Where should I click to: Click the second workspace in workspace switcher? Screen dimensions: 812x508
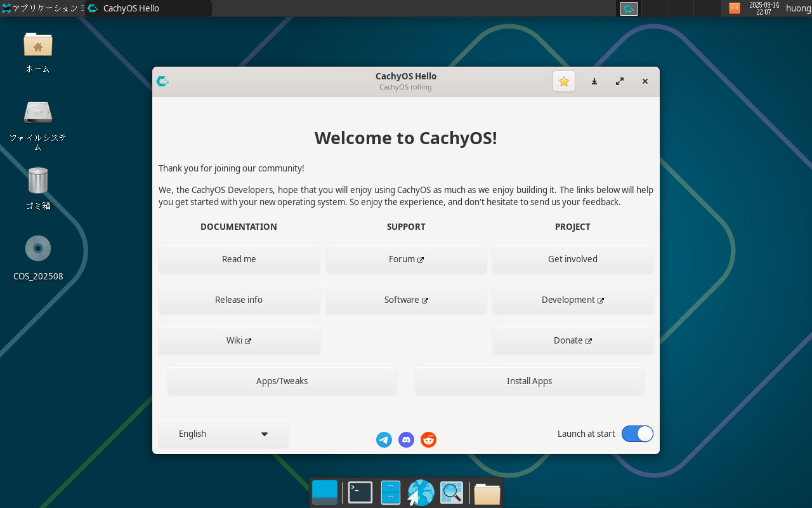pyautogui.click(x=655, y=8)
